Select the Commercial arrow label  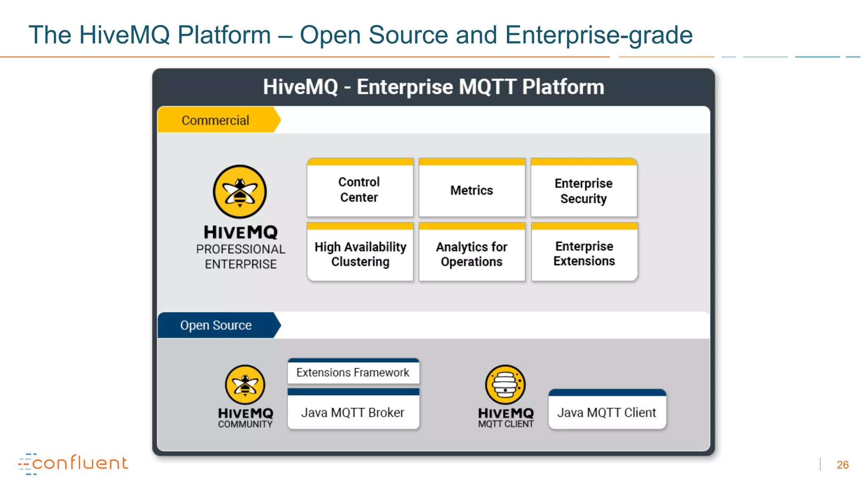[216, 120]
